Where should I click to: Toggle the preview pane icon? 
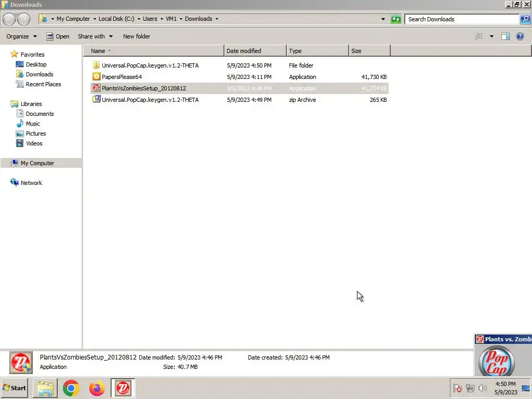point(505,36)
